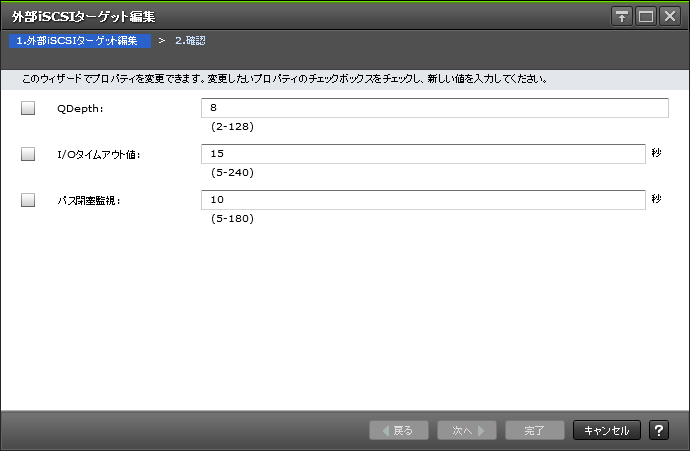690x451 pixels.
Task: Open help with the question mark button
Action: (x=659, y=430)
